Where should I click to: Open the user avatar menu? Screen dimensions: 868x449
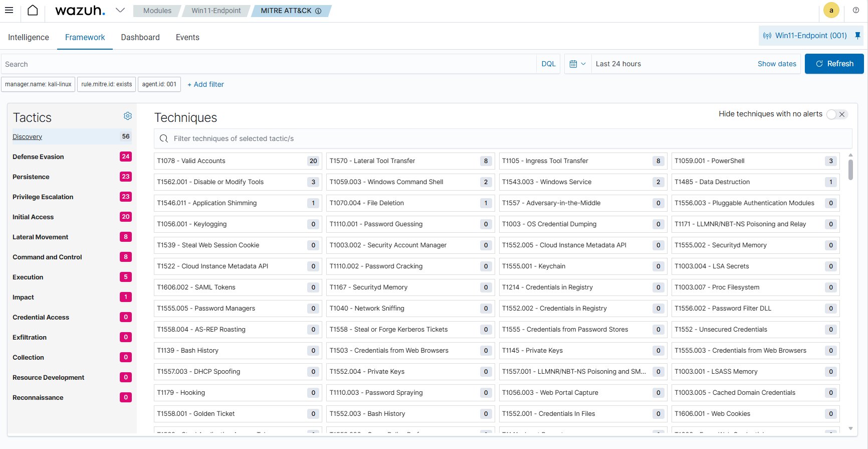(831, 10)
